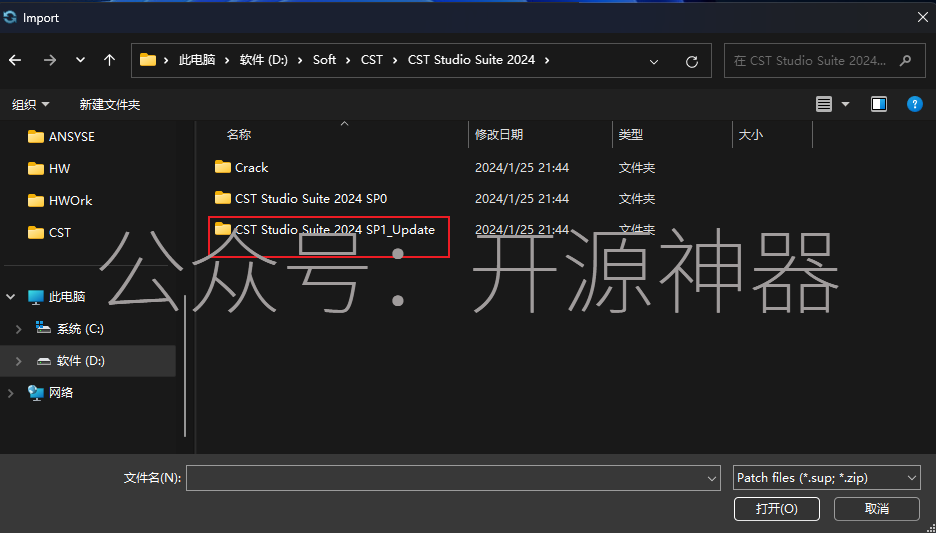Select 软件 (D:) breadcrumb in address bar

point(264,60)
